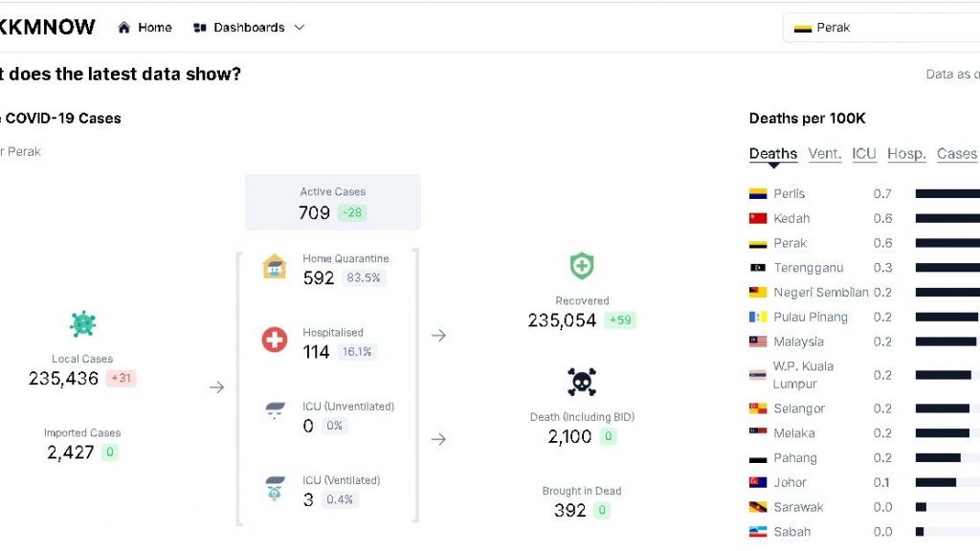Click the green virus Local Cases icon
The width and height of the screenshot is (980, 551).
pos(82,324)
